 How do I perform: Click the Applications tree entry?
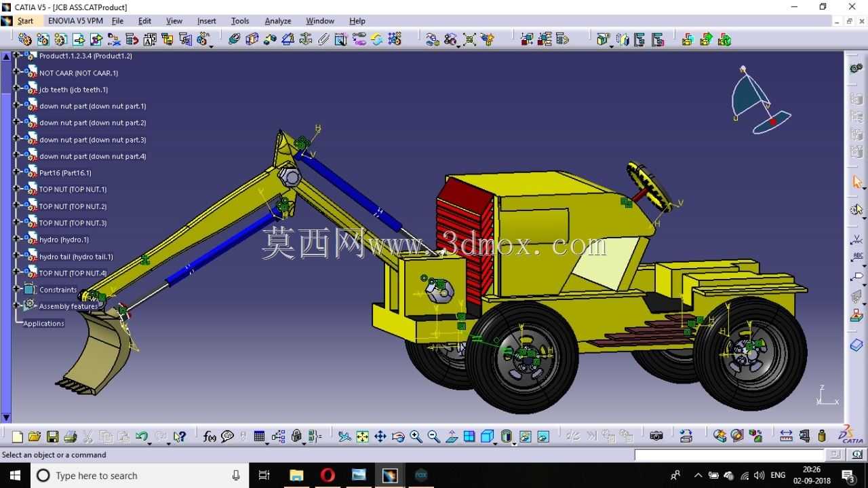(x=44, y=323)
